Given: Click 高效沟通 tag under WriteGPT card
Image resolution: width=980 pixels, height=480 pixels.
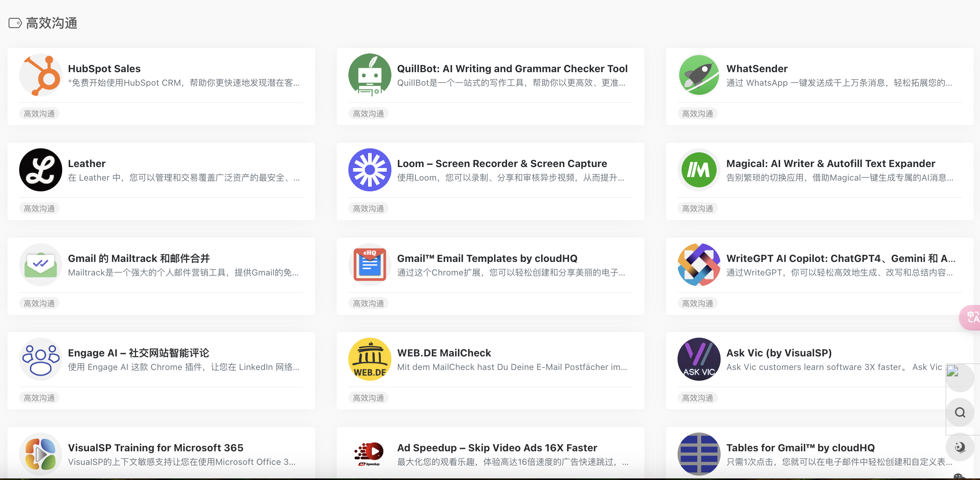Looking at the screenshot, I should click(697, 303).
